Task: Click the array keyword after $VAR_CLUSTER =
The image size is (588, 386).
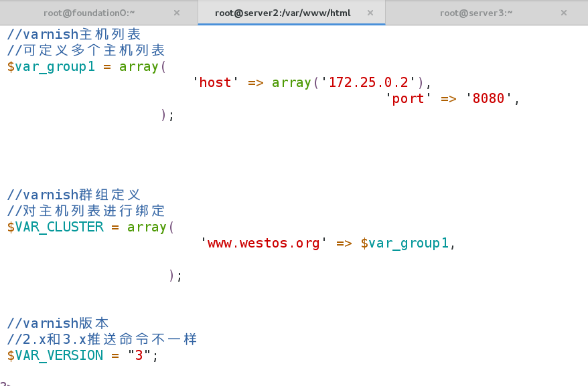Action: pos(147,227)
